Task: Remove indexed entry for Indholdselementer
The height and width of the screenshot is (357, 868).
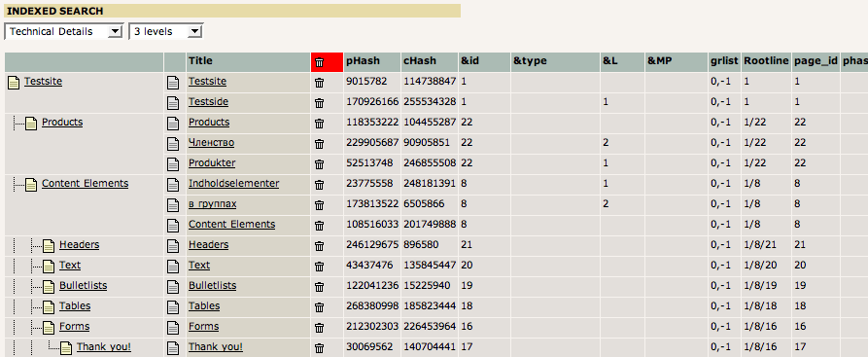Action: 320,185
